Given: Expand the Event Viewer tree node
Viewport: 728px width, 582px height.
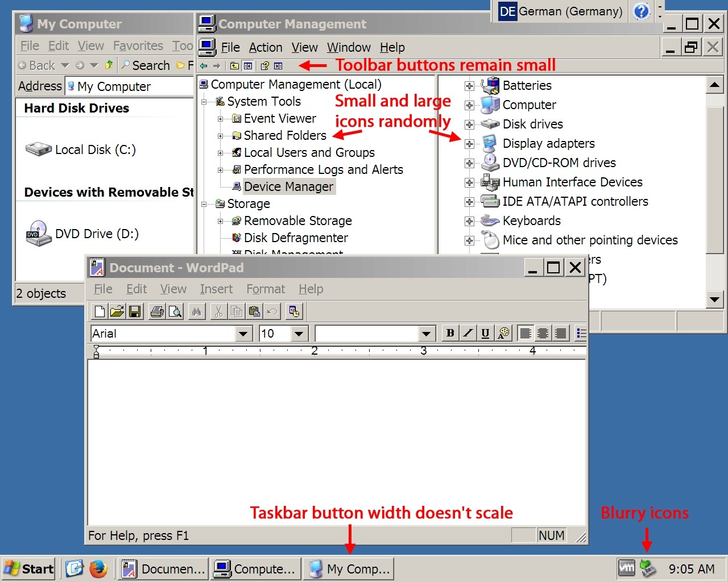Looking at the screenshot, I should pyautogui.click(x=221, y=119).
